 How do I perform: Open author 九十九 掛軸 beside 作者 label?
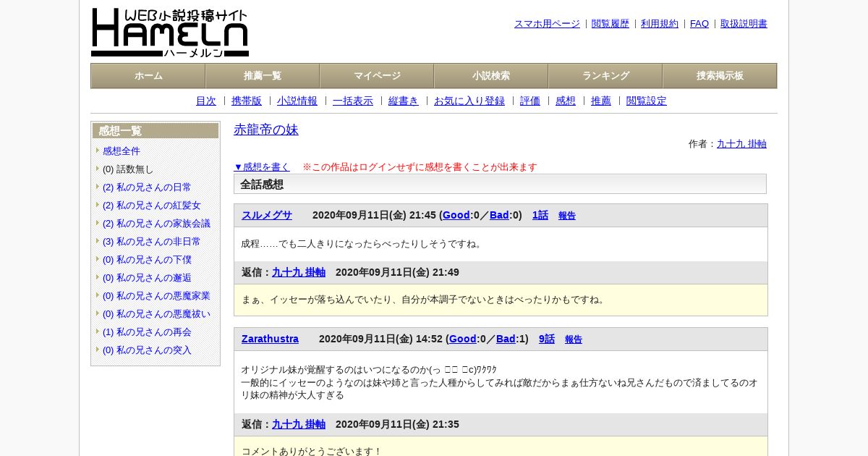(x=741, y=143)
